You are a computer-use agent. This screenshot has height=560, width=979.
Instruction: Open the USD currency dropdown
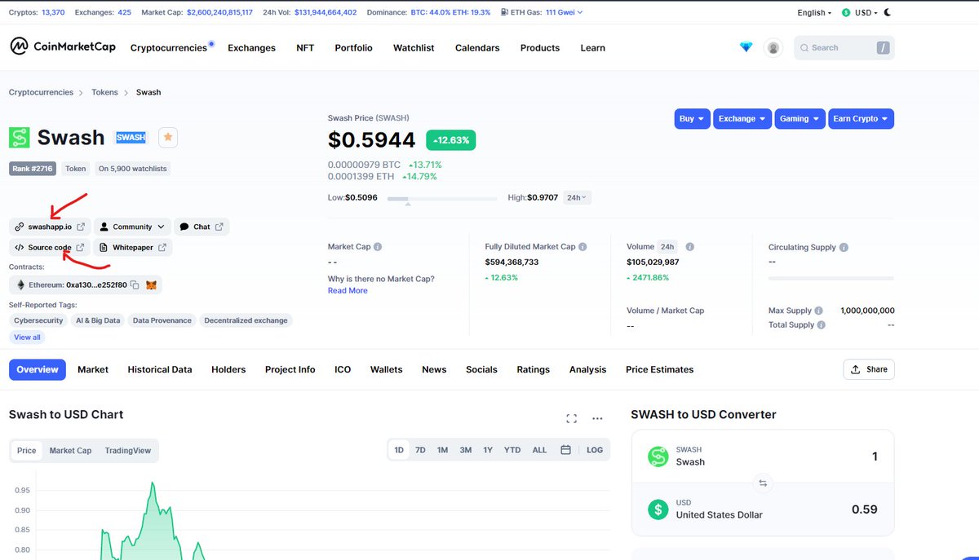pos(858,13)
